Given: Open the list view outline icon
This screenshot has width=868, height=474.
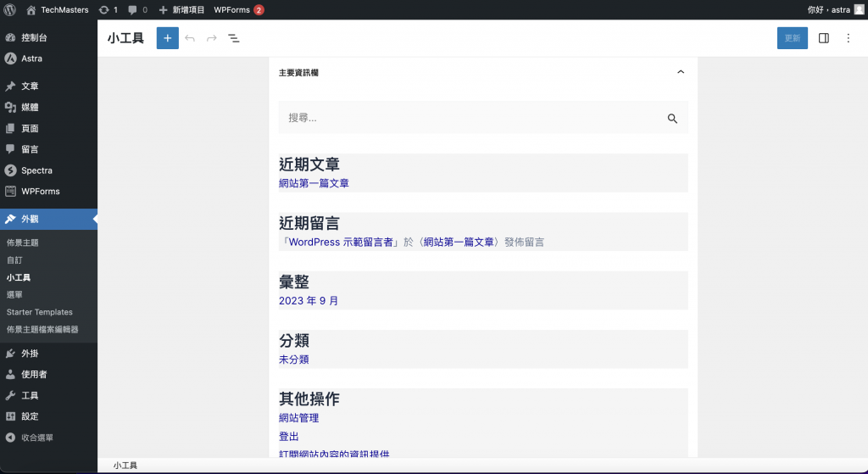Looking at the screenshot, I should [234, 38].
